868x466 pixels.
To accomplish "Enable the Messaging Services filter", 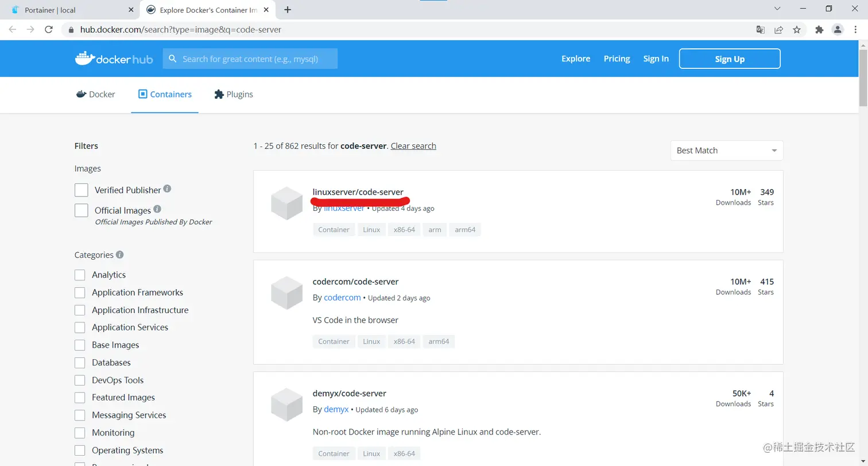I will click(80, 415).
